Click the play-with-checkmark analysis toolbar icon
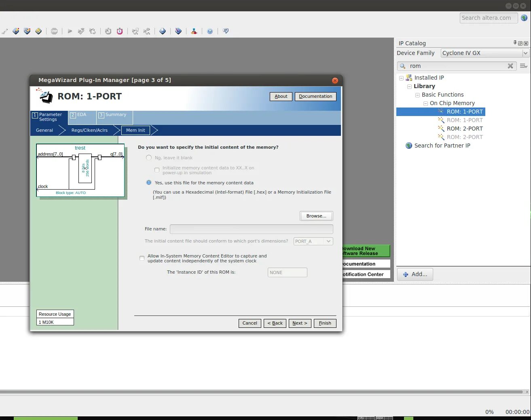Screen dimensions: 531x420 point(81,31)
